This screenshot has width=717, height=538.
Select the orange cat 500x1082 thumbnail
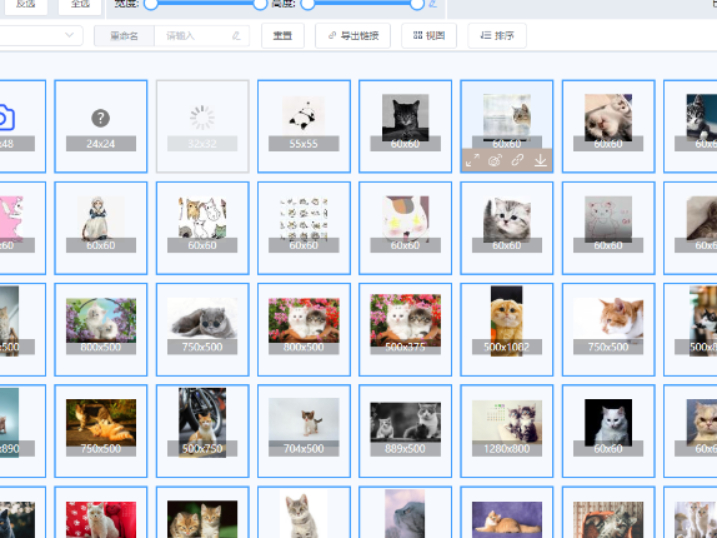[x=507, y=330]
